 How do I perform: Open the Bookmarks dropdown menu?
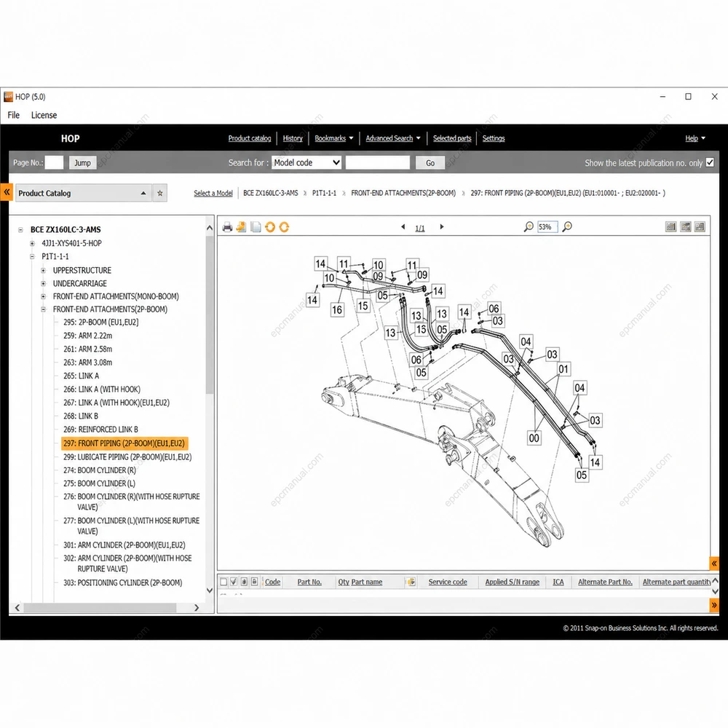coord(334,138)
